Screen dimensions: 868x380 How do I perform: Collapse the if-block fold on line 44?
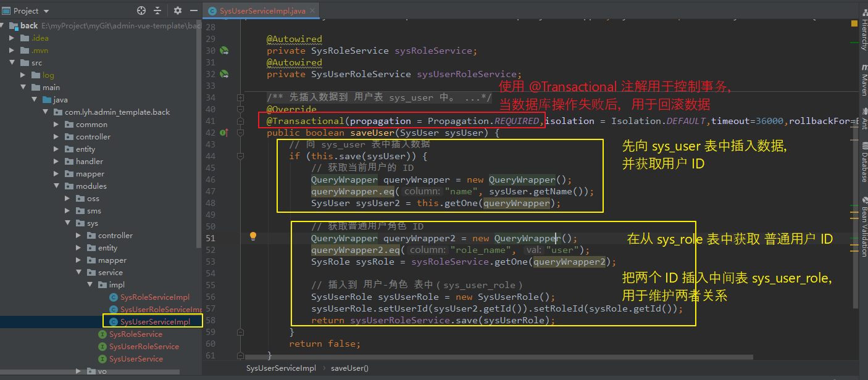coord(240,156)
